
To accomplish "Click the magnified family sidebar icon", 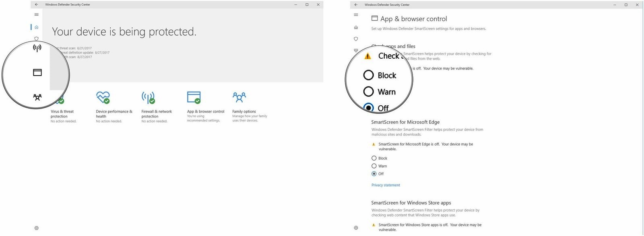I will click(37, 97).
